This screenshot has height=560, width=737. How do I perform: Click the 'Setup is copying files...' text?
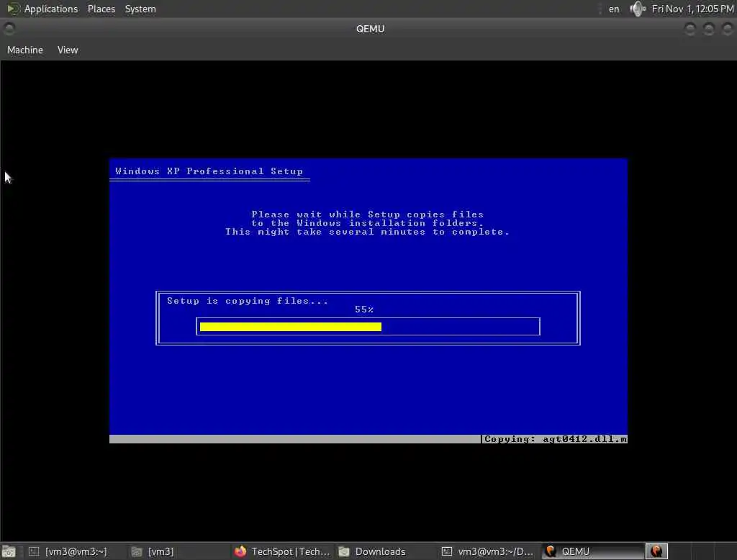248,301
